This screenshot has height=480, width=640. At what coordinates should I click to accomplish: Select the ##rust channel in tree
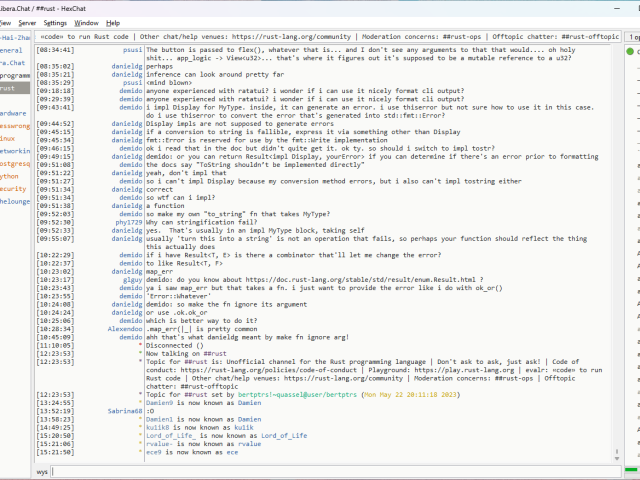pyautogui.click(x=8, y=88)
